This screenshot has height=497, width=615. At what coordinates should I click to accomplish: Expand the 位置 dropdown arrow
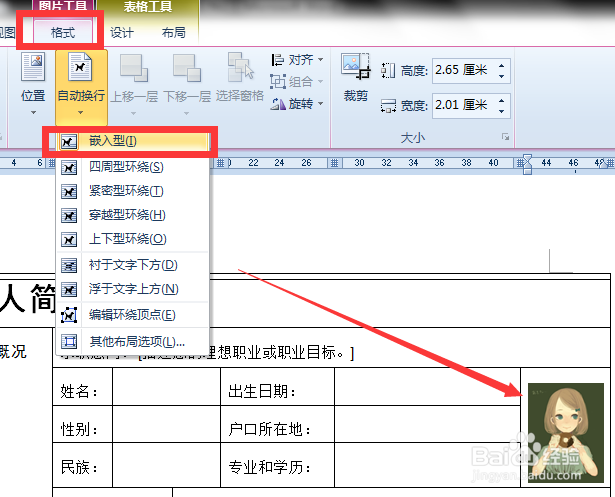(33, 113)
